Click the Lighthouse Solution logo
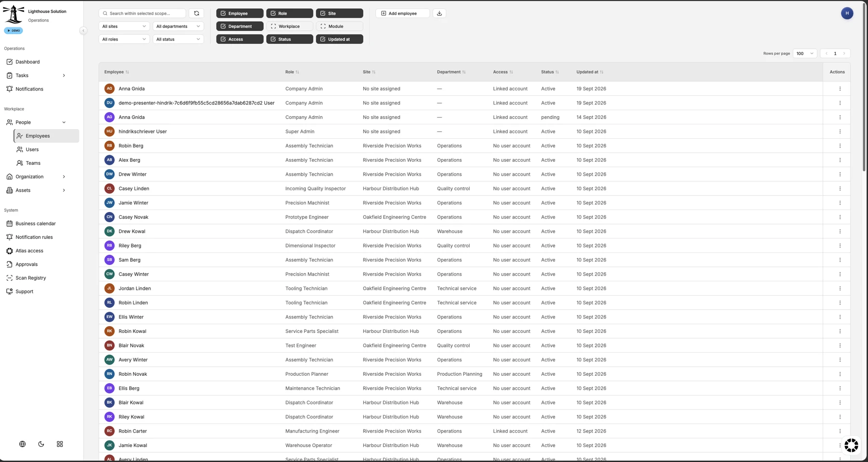This screenshot has width=868, height=462. 14,14
